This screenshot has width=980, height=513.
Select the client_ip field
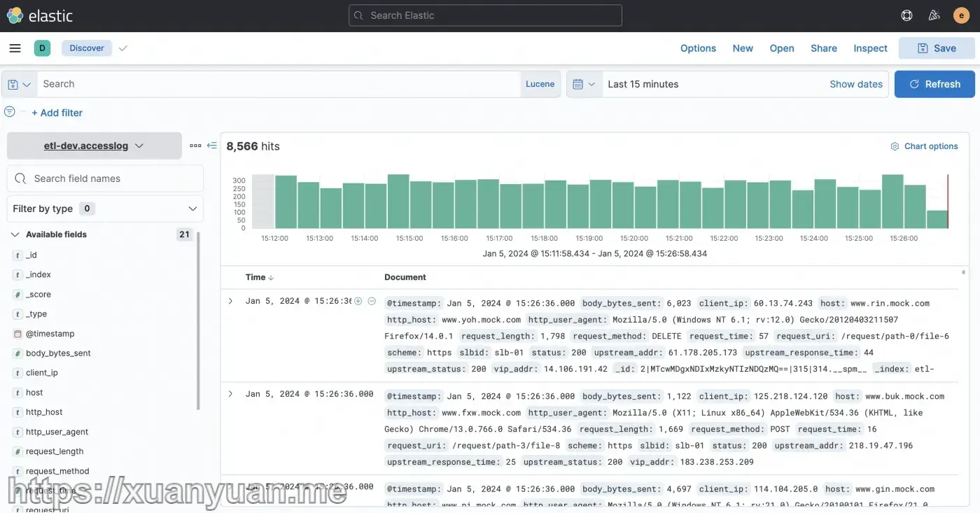[x=42, y=373]
